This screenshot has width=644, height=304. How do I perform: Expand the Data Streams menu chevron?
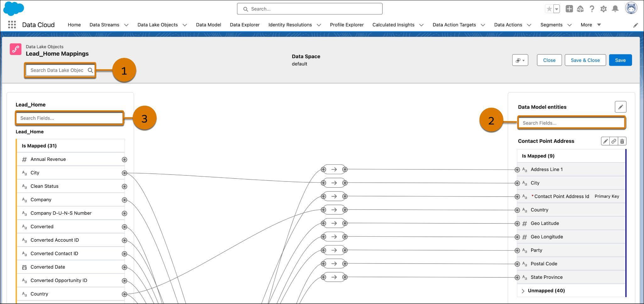(x=126, y=25)
